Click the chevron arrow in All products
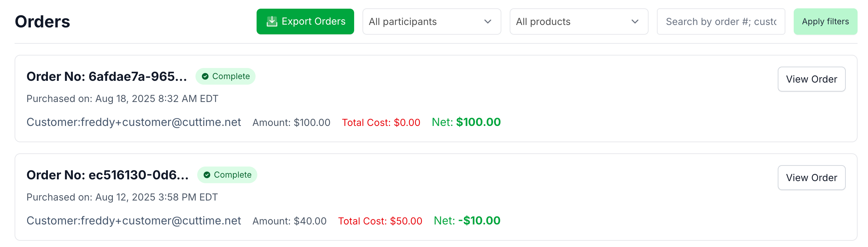868x247 pixels. tap(635, 22)
